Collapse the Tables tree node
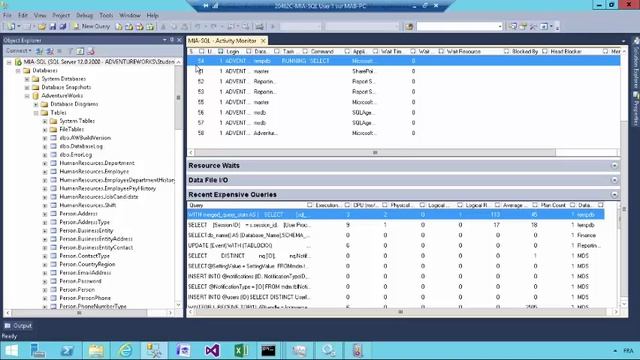 36,113
